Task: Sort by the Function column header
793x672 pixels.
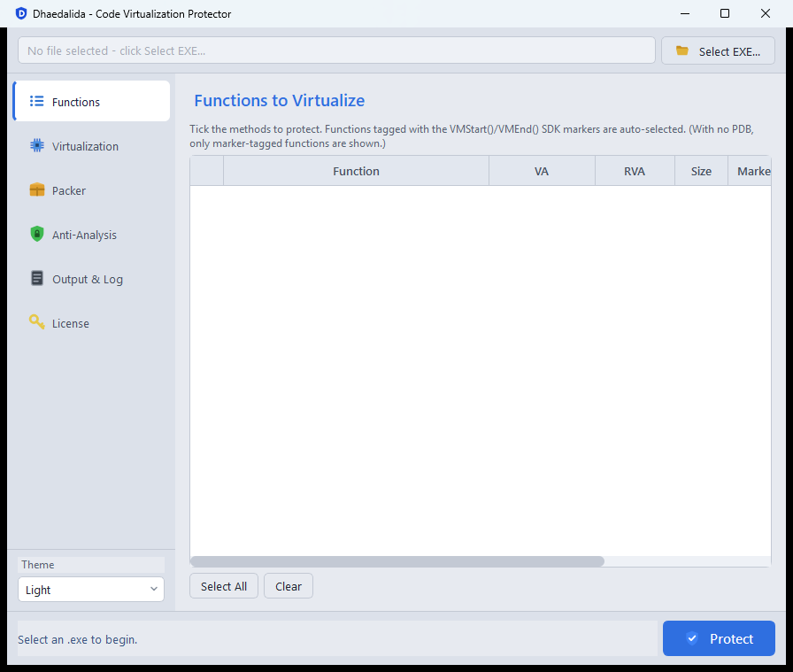Action: pyautogui.click(x=356, y=171)
